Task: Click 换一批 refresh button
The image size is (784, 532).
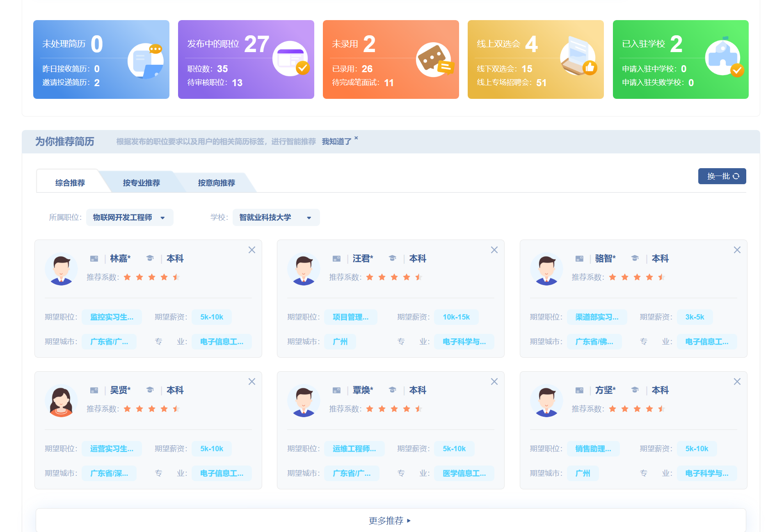Action: click(722, 176)
